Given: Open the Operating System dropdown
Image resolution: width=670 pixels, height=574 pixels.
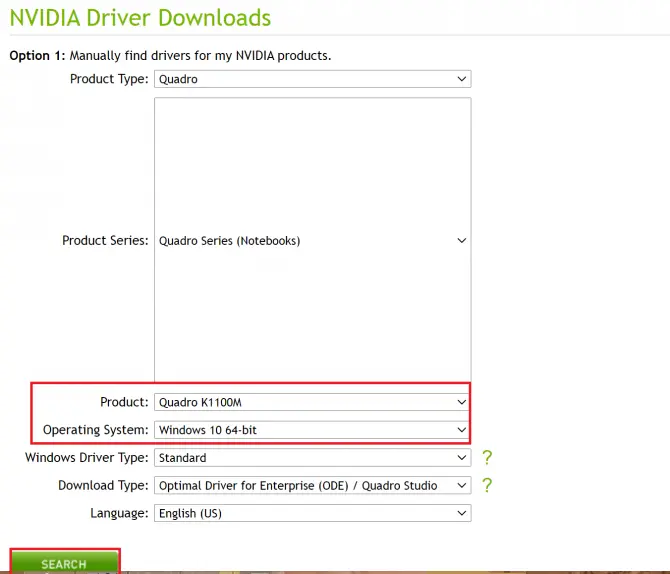Looking at the screenshot, I should point(312,430).
